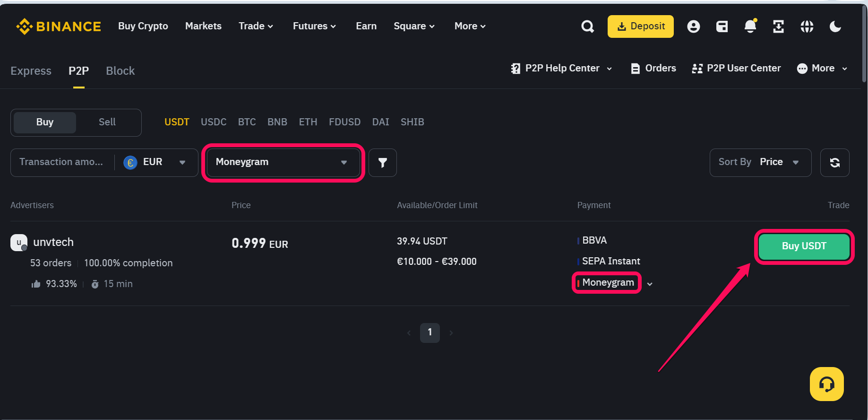Open Buy Crypto in the navigation
The image size is (868, 420).
[x=143, y=26]
